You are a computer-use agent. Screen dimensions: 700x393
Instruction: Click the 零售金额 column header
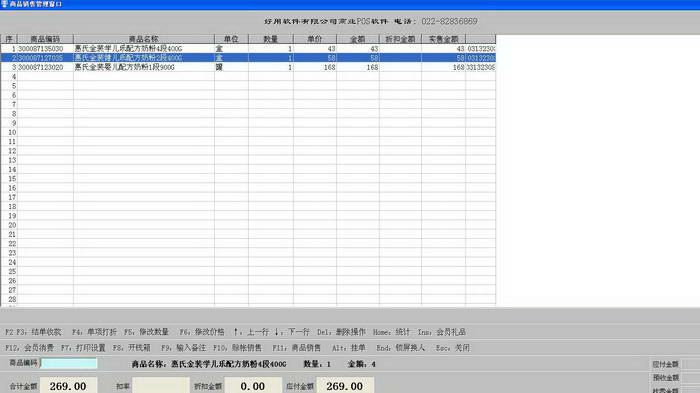443,39
